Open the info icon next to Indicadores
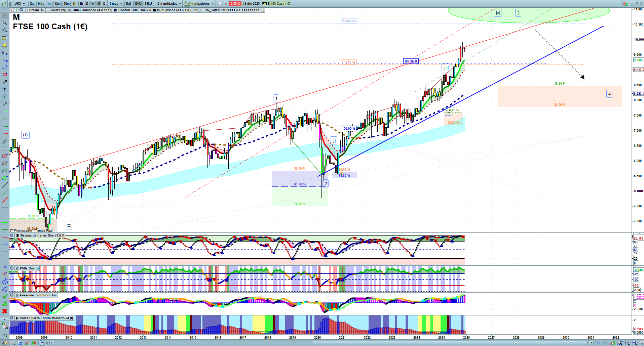The height and width of the screenshot is (346, 644). click(x=220, y=4)
